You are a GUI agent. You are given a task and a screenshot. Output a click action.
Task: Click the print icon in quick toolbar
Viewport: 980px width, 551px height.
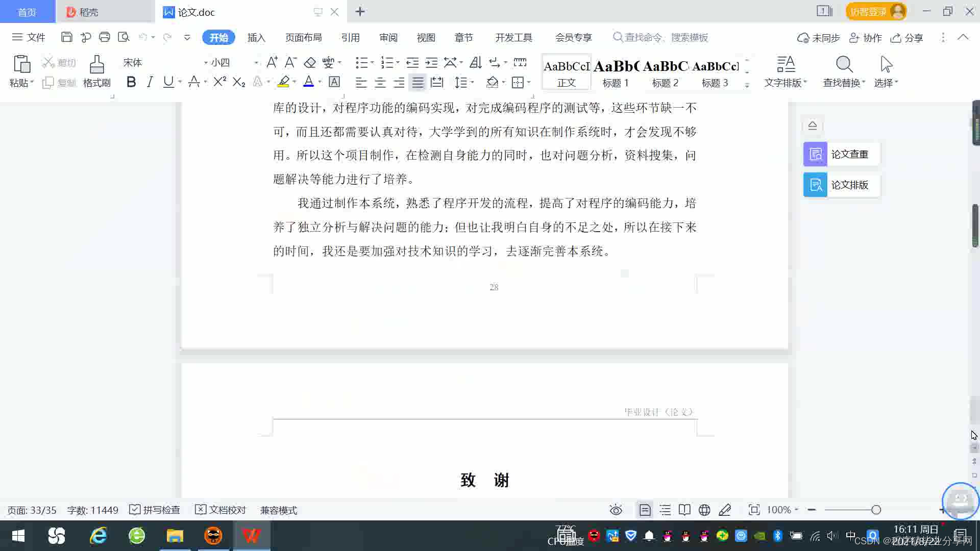click(105, 37)
